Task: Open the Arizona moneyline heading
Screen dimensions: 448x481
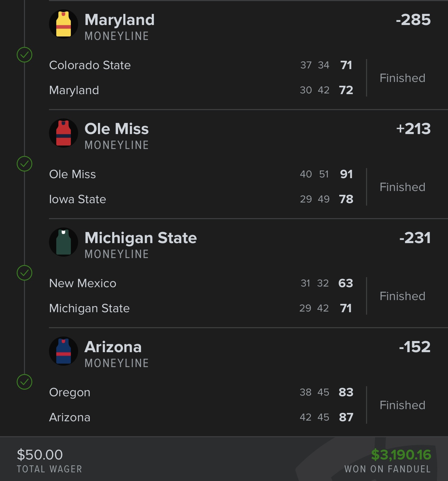Action: pos(113,347)
